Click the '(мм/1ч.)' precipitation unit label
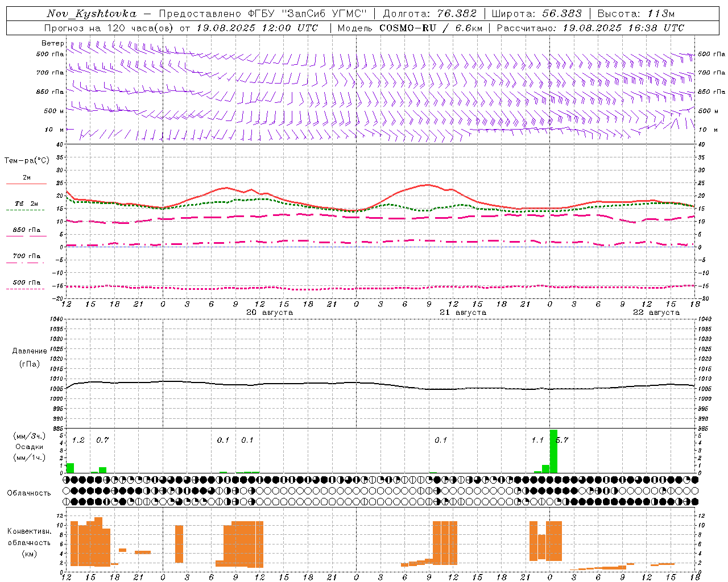 pos(29,458)
